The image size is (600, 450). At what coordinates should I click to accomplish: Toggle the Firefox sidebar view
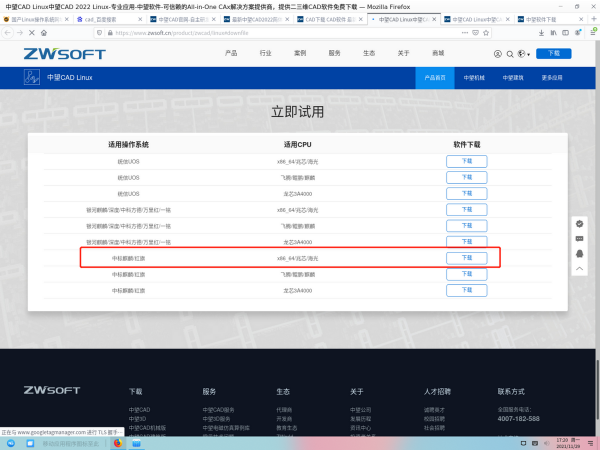tap(565, 33)
